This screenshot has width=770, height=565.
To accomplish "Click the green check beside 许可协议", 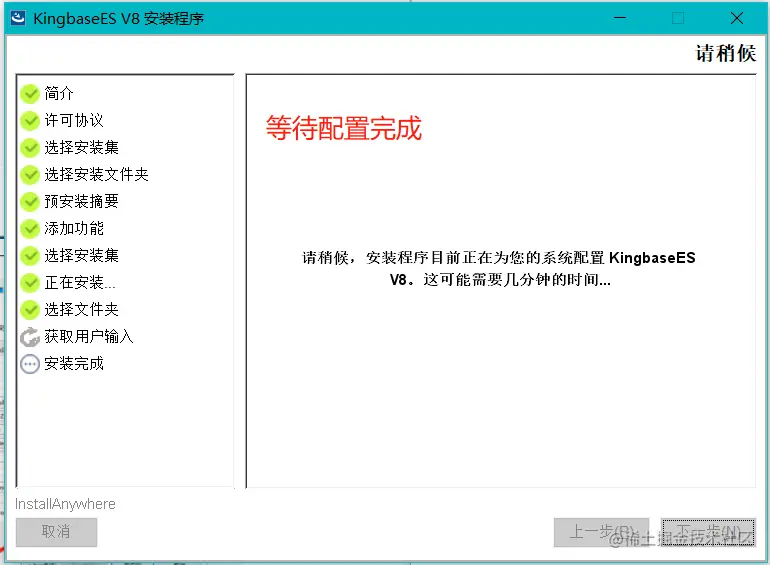I will click(30, 121).
